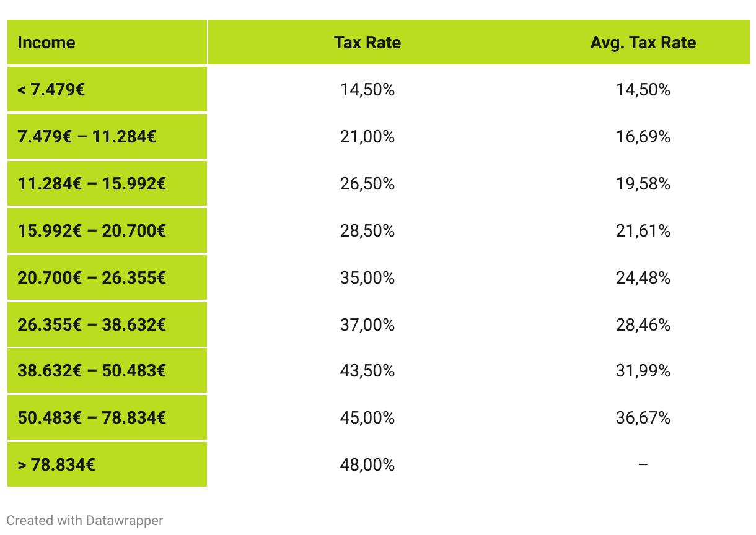This screenshot has width=756, height=535.
Task: Click the 26.355€ – 38.632€ bracket cell
Action: click(x=107, y=324)
